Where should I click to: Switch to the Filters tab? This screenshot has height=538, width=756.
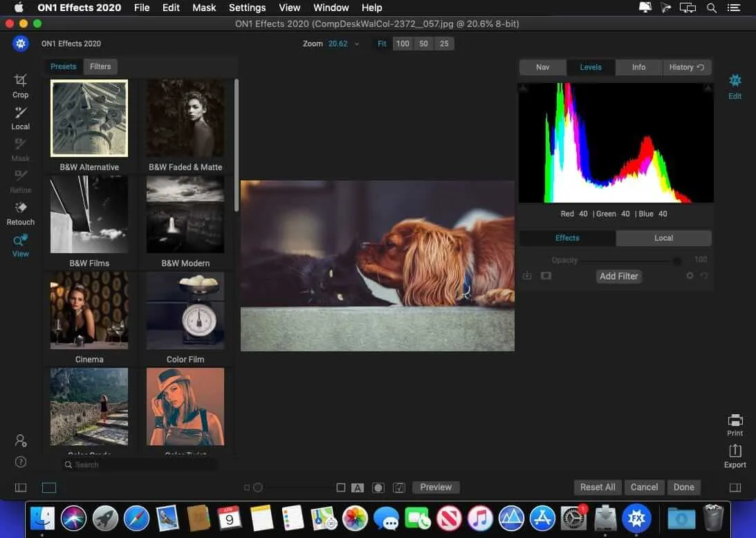[x=100, y=66]
